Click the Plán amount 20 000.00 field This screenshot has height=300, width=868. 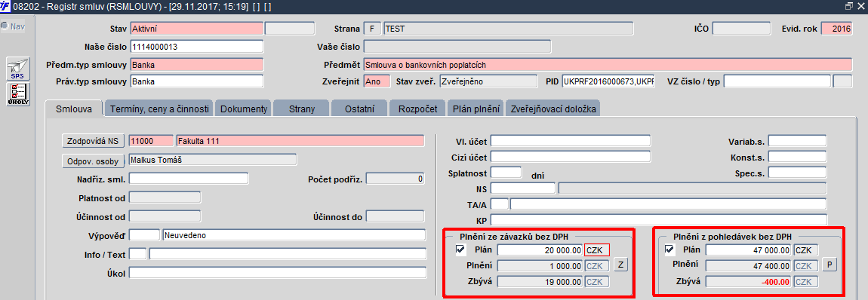(x=540, y=249)
